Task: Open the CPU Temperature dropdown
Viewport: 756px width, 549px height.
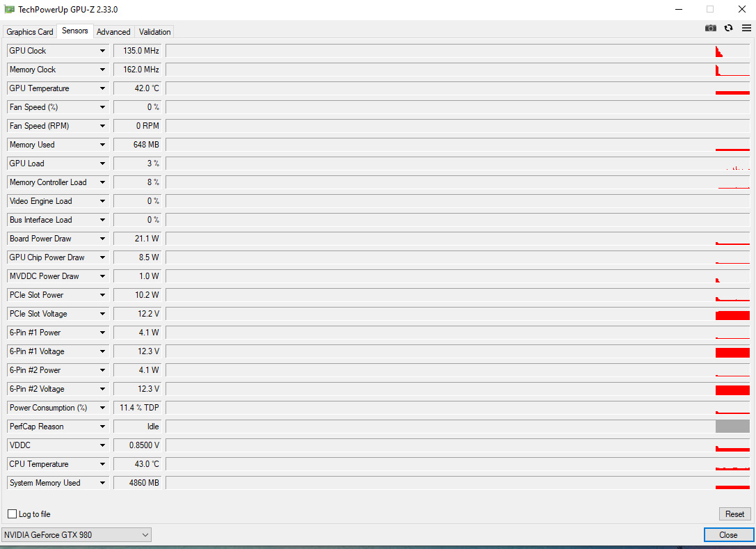Action: pyautogui.click(x=103, y=465)
